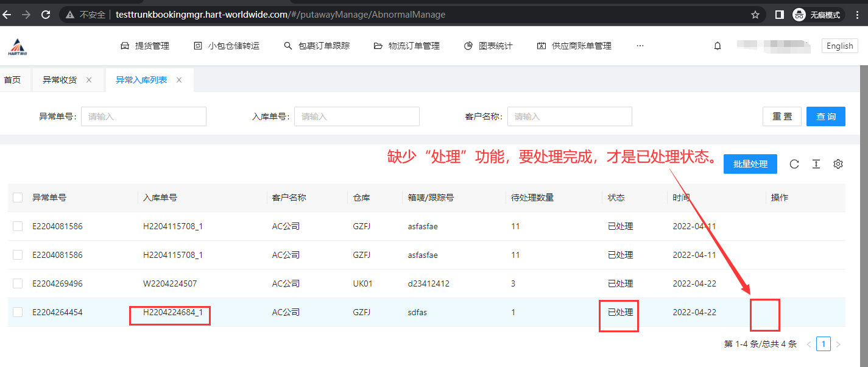
Task: Toggle the select-all header checkbox
Action: click(x=18, y=198)
